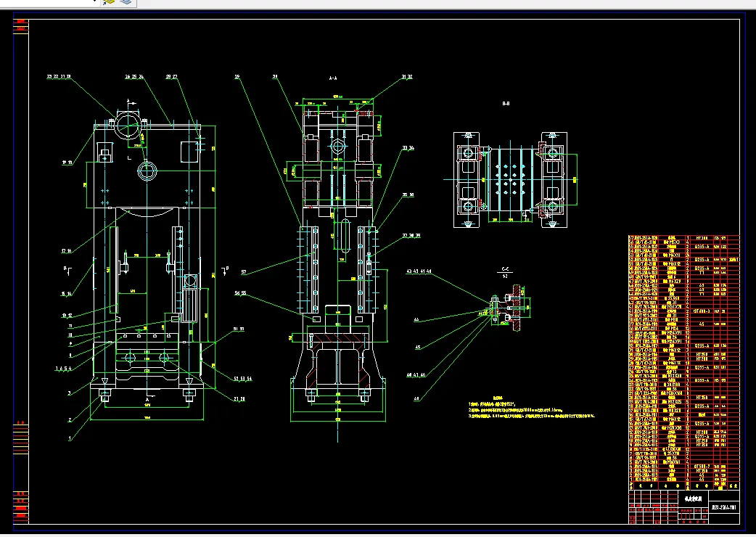Click the balloon label 15 14
The image size is (756, 537).
67,294
